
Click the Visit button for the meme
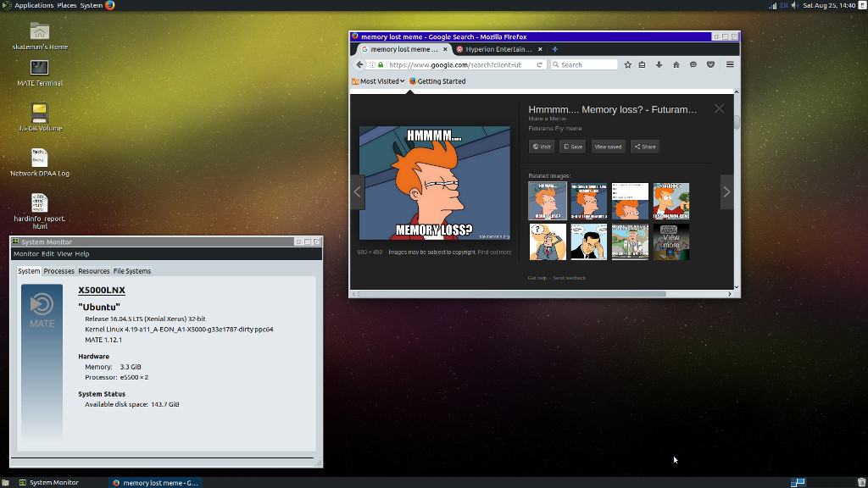[x=542, y=147]
